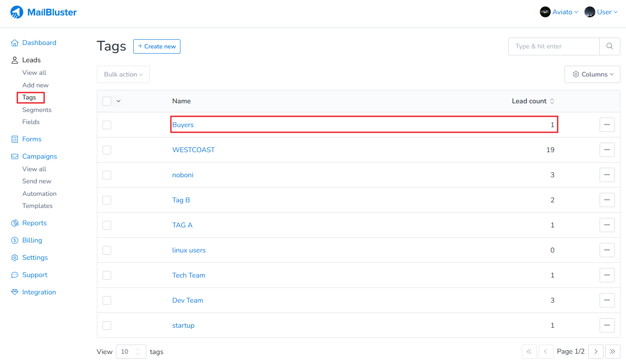
Task: Click the Create new button
Action: (x=157, y=46)
